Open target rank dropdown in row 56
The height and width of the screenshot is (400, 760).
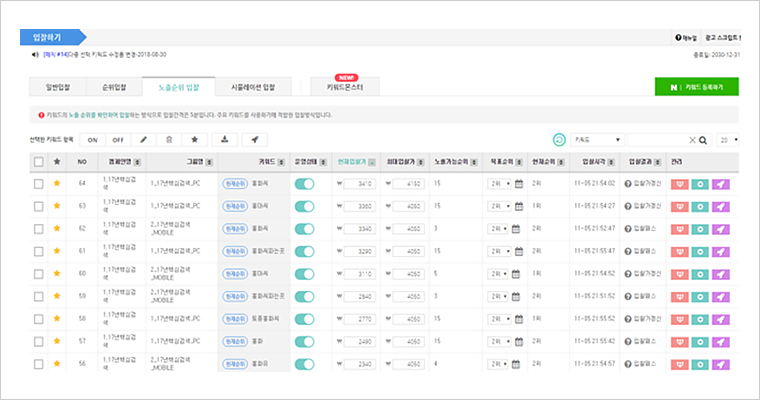click(498, 364)
